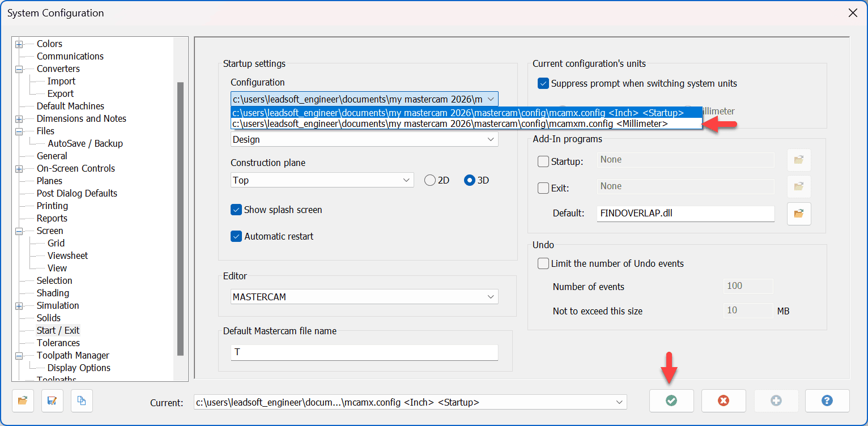Viewport: 868px width, 426px height.
Task: Open the Selection settings page
Action: pyautogui.click(x=54, y=280)
